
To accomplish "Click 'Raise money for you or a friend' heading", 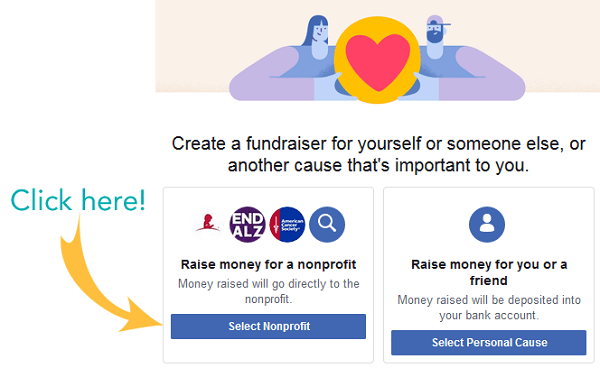I will point(489,272).
